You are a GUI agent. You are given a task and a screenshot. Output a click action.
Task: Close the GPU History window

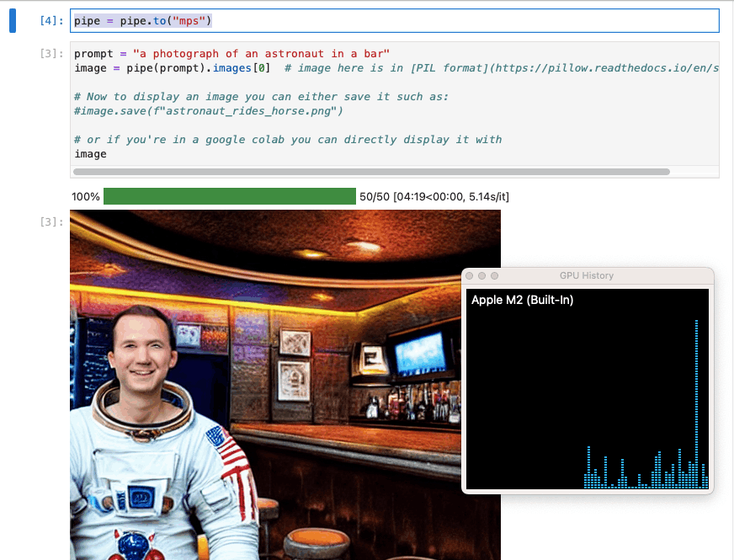click(471, 276)
